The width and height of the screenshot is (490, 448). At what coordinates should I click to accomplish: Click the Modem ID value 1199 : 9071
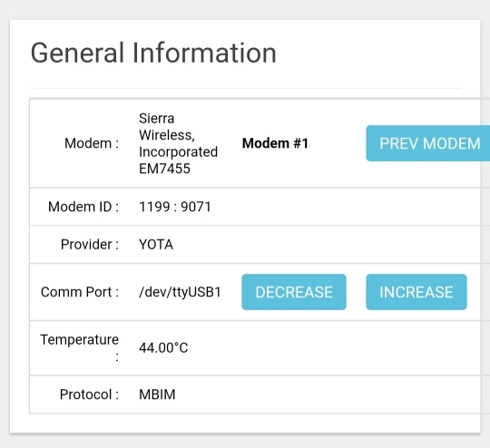(175, 207)
